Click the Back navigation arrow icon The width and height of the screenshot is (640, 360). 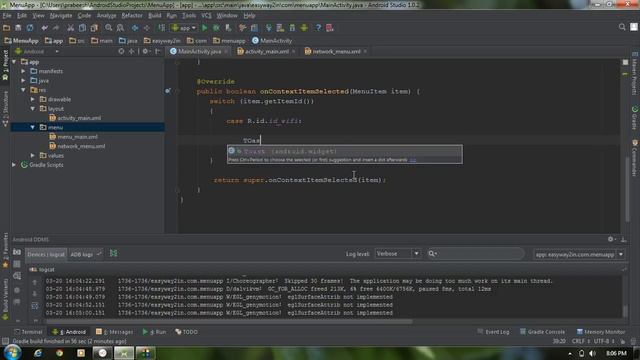(x=135, y=28)
